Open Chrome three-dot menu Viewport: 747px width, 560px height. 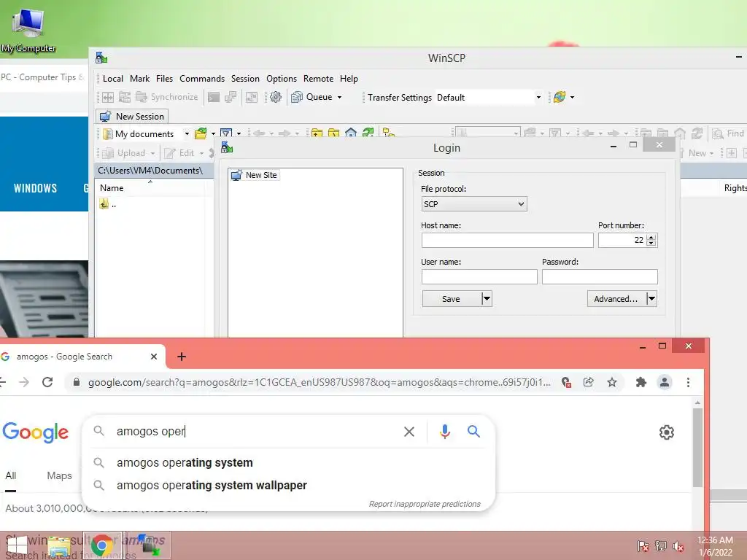click(688, 382)
